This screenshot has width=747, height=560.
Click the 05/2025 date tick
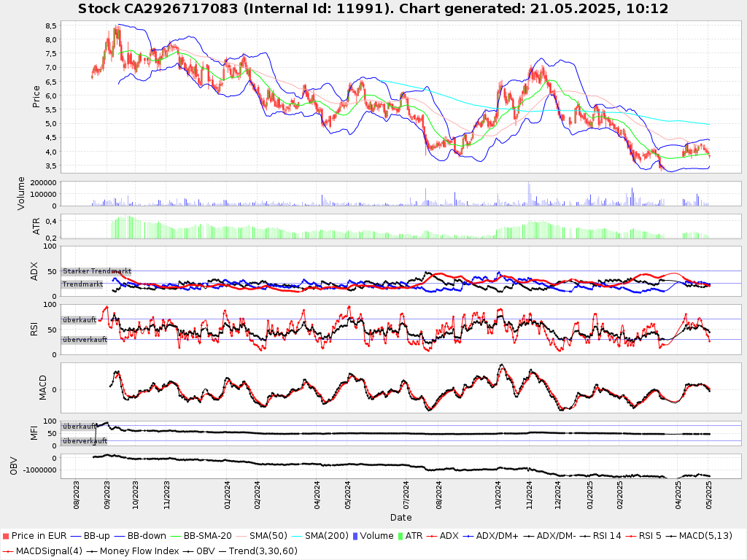(x=708, y=495)
